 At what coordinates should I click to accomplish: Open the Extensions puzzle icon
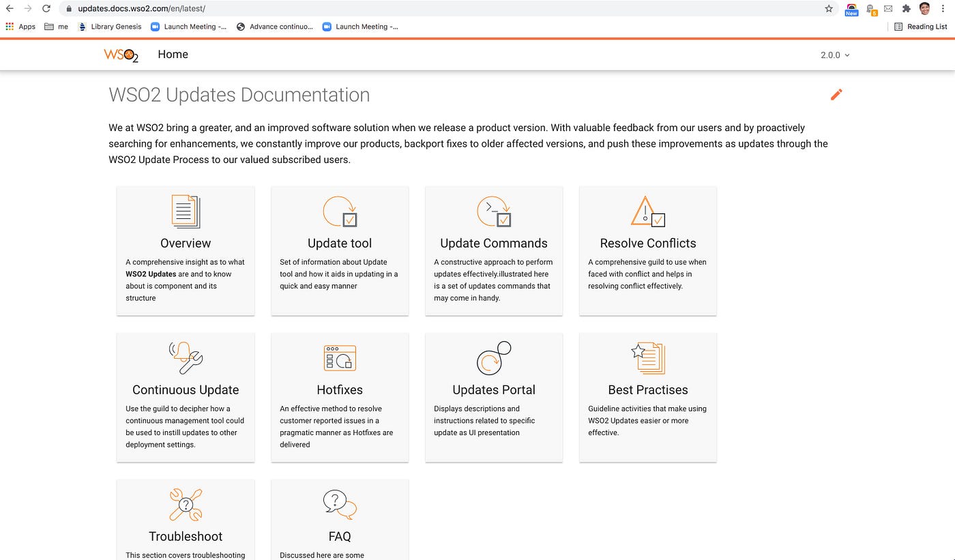[906, 9]
